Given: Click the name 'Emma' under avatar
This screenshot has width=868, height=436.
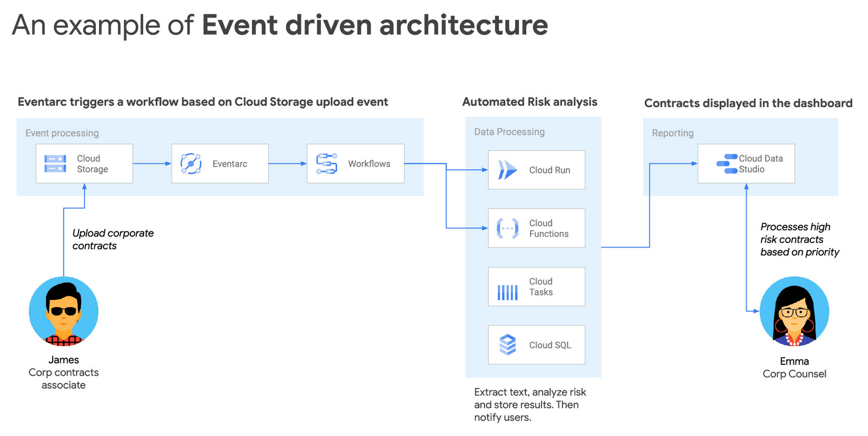Looking at the screenshot, I should point(794,361).
